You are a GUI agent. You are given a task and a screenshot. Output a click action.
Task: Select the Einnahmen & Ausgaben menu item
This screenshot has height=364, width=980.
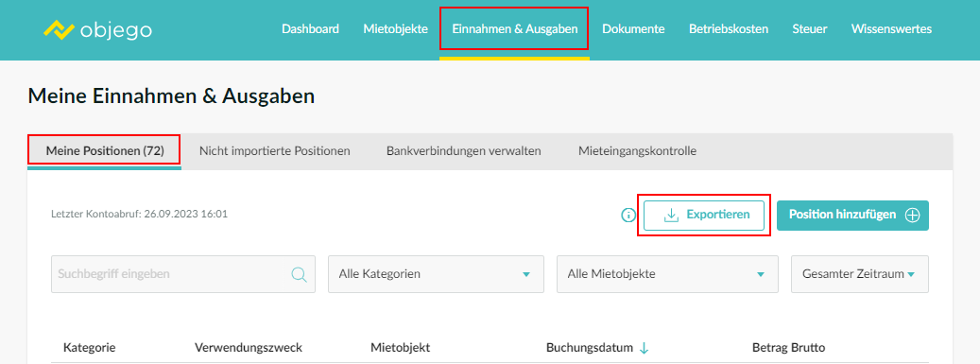[514, 28]
